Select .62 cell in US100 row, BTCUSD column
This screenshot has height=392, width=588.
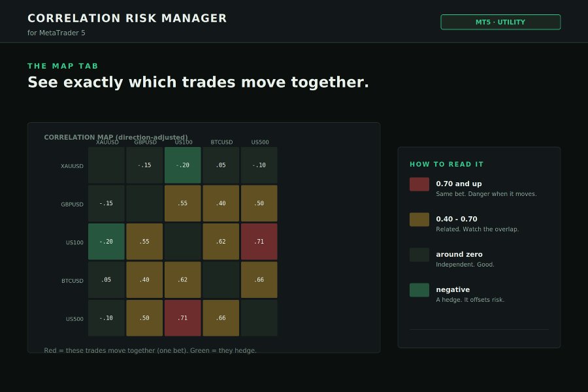221,242
